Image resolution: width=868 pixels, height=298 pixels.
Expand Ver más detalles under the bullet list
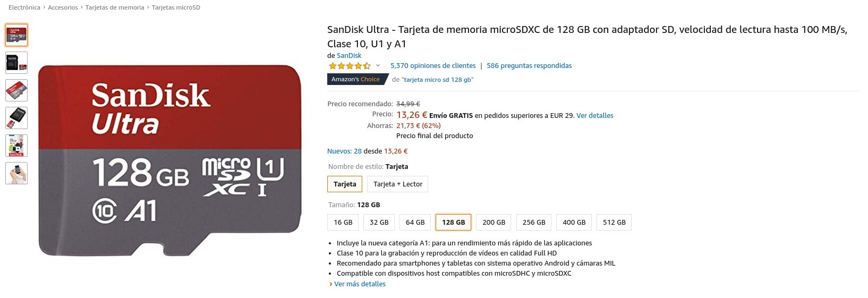coord(360,284)
